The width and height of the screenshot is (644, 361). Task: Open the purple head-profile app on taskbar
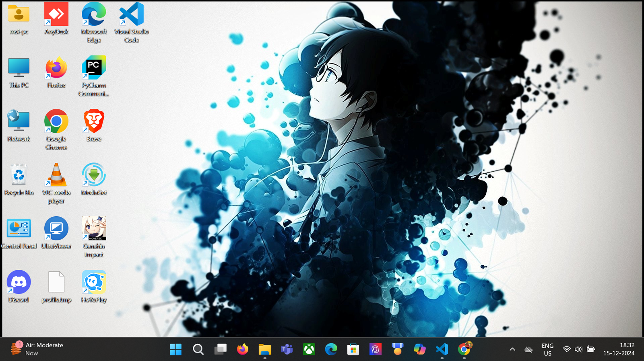(375, 349)
